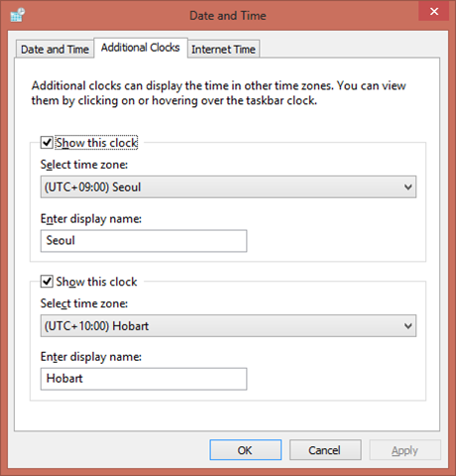
Task: Click dropdown arrow of Hobart time zone
Action: pos(408,326)
